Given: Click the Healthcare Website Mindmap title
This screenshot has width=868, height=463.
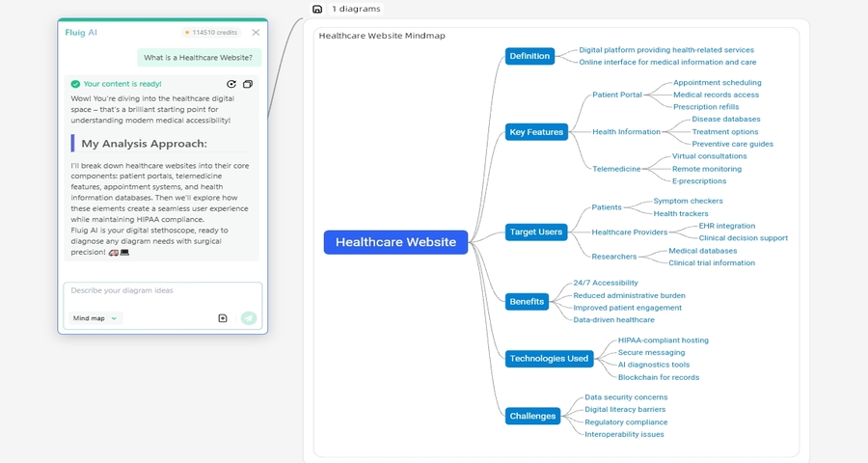Looking at the screenshot, I should (382, 36).
